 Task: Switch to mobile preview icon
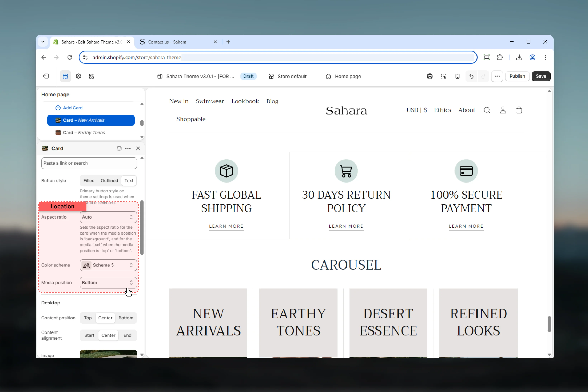tap(457, 76)
